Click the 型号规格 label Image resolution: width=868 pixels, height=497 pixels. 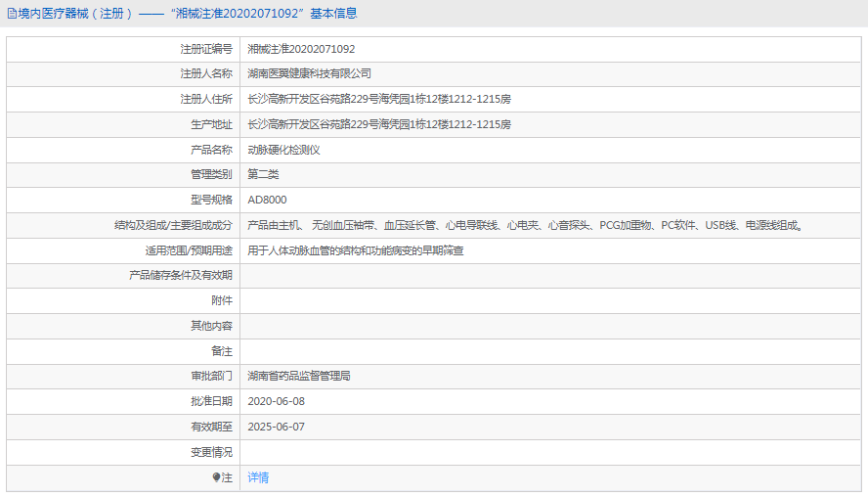(211, 200)
